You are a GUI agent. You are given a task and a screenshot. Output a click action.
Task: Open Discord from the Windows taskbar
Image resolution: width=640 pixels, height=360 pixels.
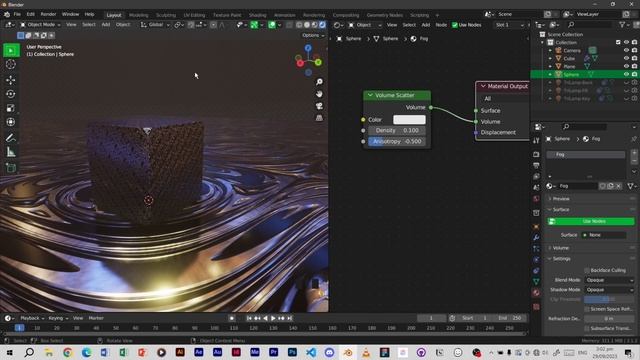pyautogui.click(x=329, y=352)
